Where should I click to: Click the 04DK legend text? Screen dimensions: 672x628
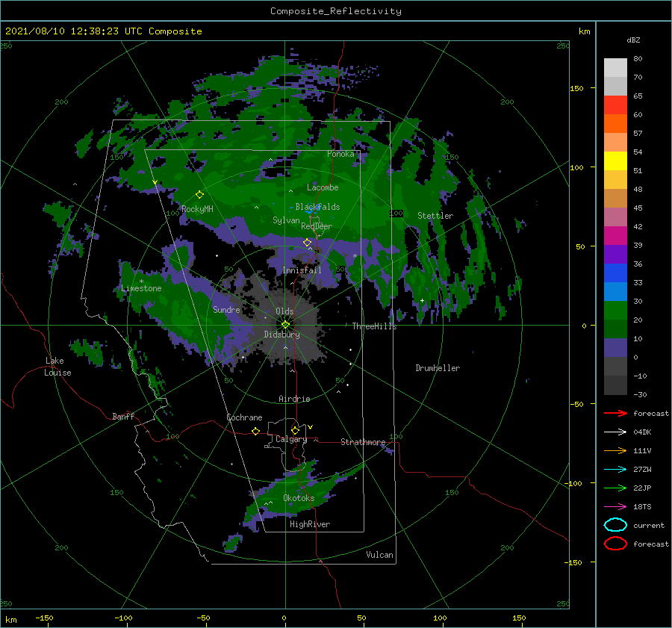pyautogui.click(x=642, y=432)
